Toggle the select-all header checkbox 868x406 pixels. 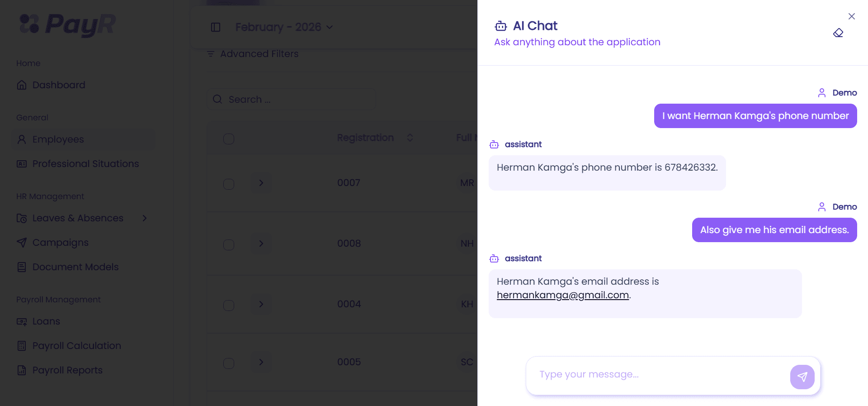click(x=229, y=139)
